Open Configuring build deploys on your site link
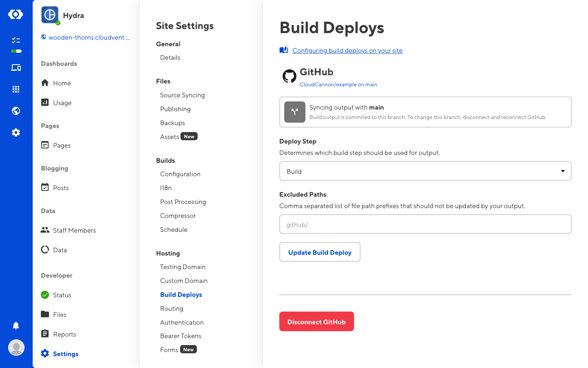Screen dimensions: 588x368 347,50
